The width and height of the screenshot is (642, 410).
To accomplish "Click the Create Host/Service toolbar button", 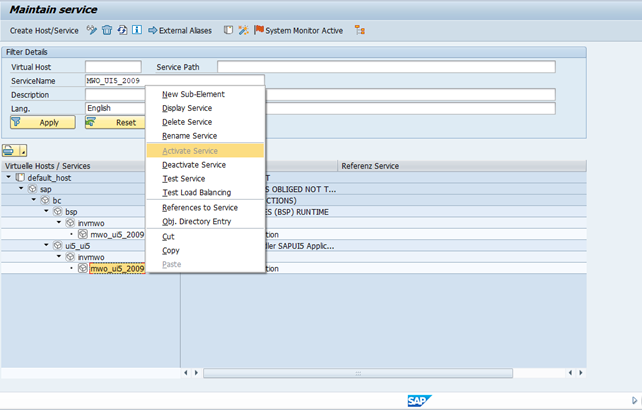I will pyautogui.click(x=44, y=31).
